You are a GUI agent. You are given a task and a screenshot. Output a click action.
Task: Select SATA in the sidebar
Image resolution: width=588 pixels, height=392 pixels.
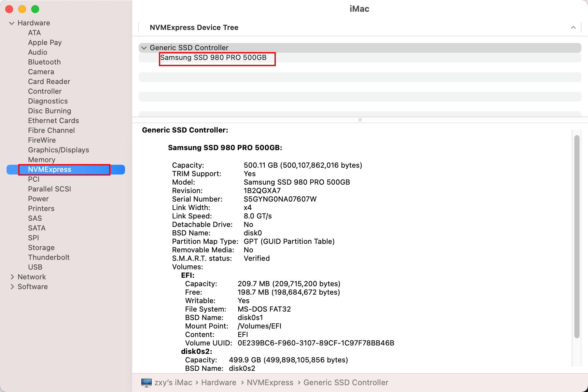coord(37,228)
